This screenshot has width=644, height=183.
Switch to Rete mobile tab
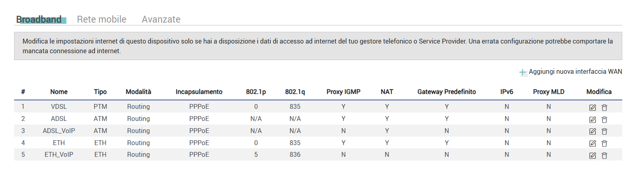click(101, 19)
